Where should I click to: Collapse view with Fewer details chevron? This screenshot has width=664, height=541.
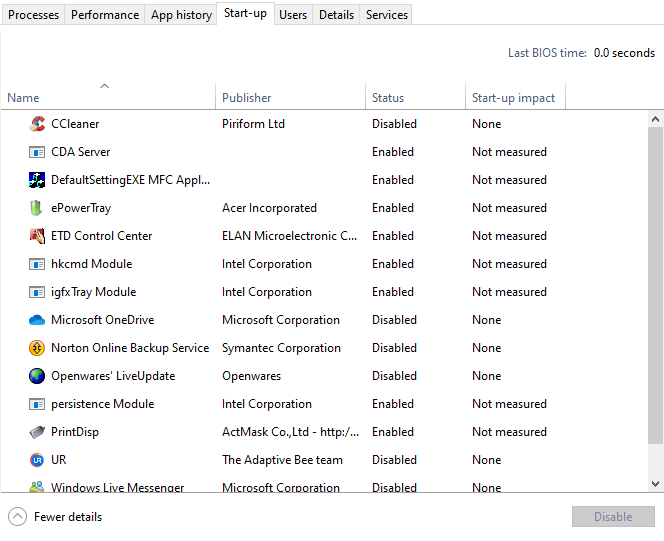coord(17,516)
